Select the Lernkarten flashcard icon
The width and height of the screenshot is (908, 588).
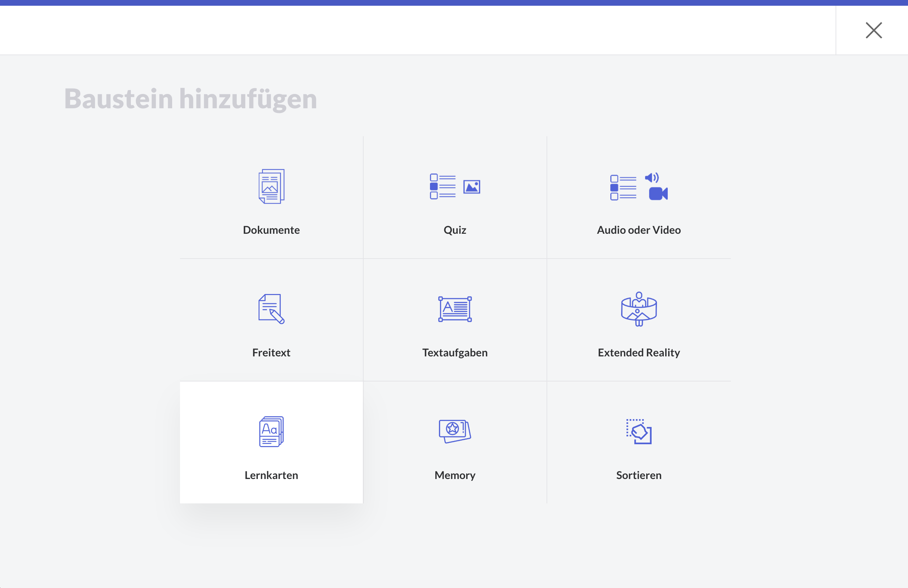pyautogui.click(x=271, y=432)
